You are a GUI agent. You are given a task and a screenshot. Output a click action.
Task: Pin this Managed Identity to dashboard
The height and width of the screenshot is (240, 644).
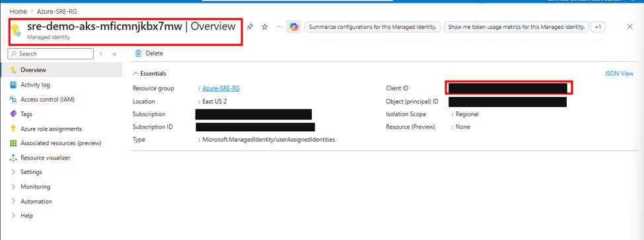pyautogui.click(x=250, y=26)
